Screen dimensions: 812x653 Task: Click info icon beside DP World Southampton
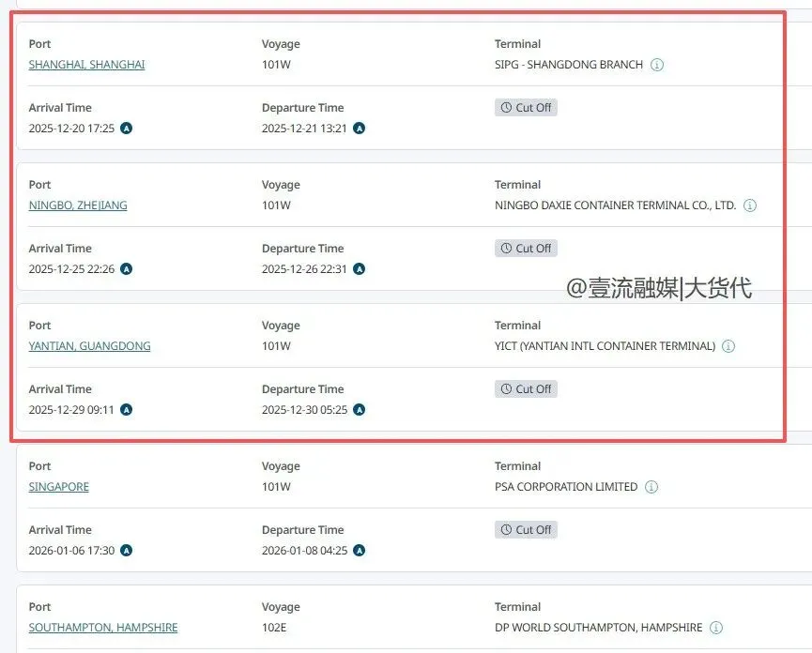coord(716,628)
